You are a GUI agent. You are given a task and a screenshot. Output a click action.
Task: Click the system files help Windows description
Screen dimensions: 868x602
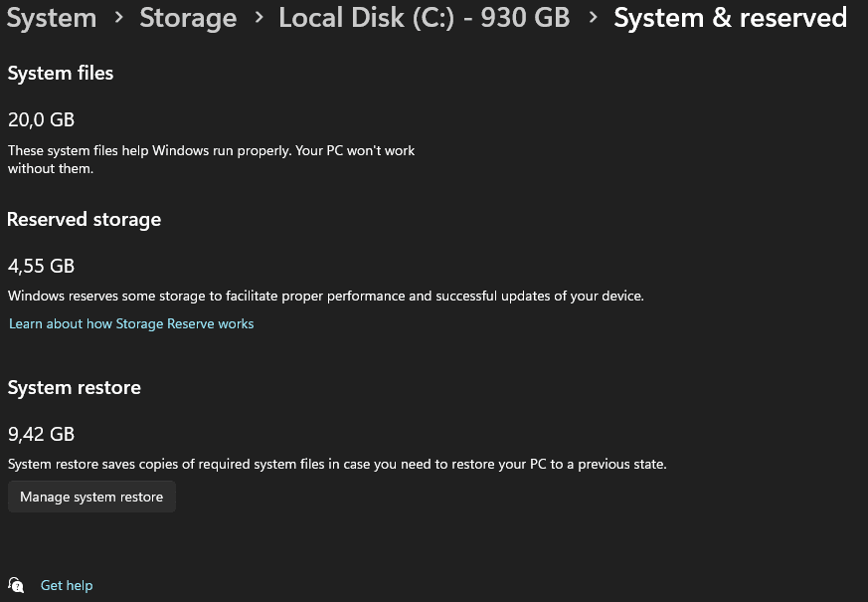211,159
